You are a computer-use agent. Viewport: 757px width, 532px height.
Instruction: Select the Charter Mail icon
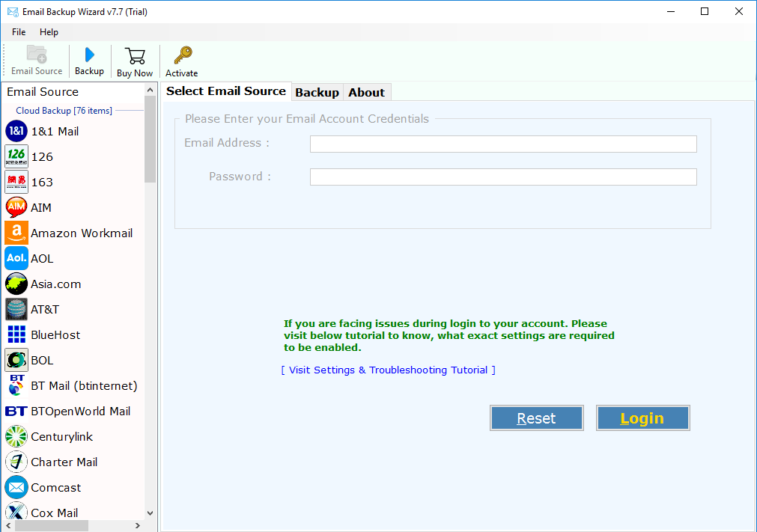16,462
